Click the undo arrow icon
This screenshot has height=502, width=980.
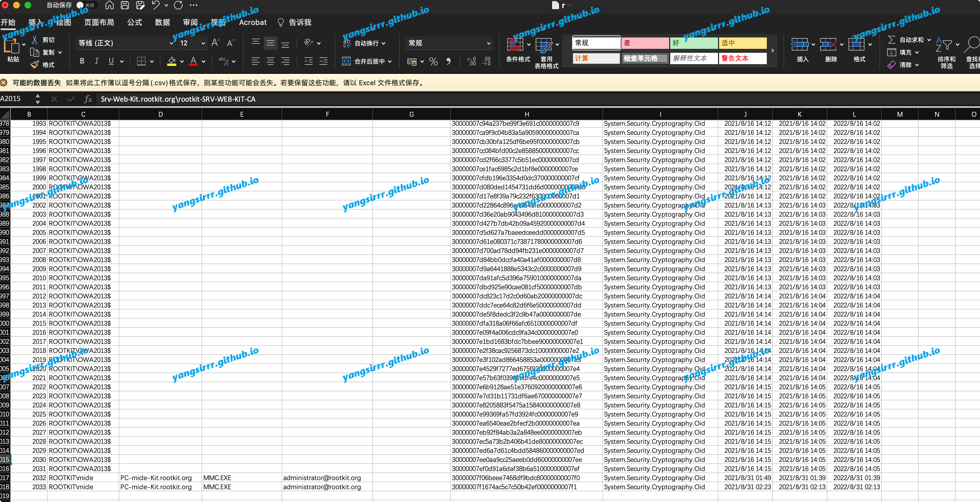[156, 5]
